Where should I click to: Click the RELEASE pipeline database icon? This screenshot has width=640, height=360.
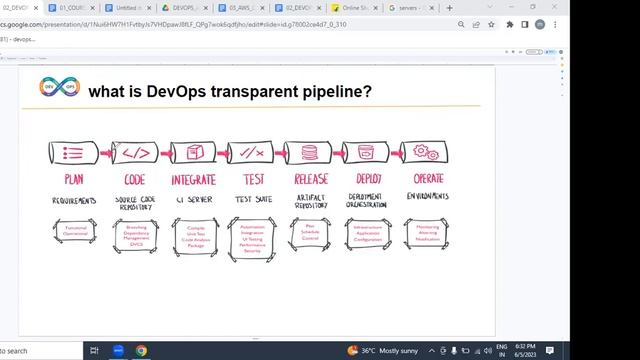(x=309, y=153)
